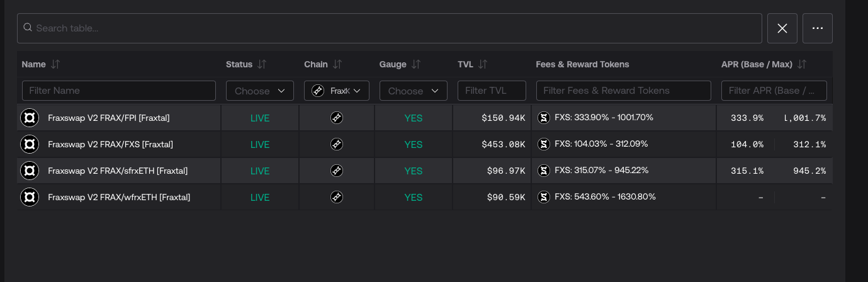Select Fraxswap V2 FRAX/wfrxETH [Fraxtal] row name
The image size is (868, 282).
click(x=119, y=197)
